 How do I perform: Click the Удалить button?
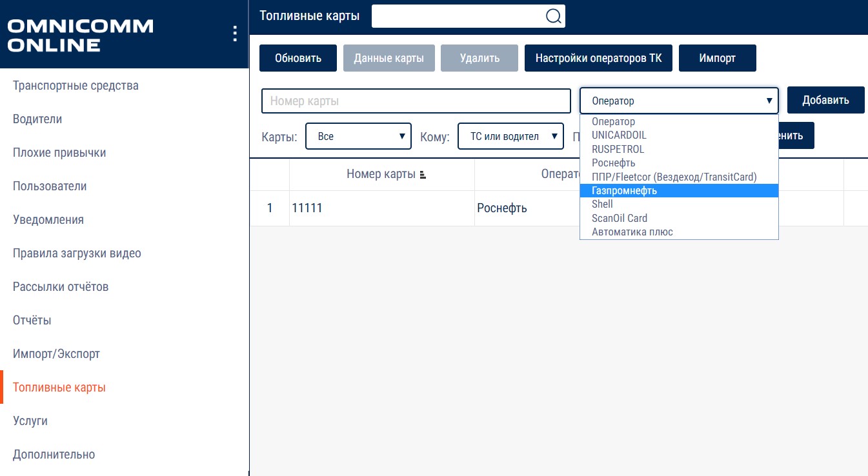479,58
